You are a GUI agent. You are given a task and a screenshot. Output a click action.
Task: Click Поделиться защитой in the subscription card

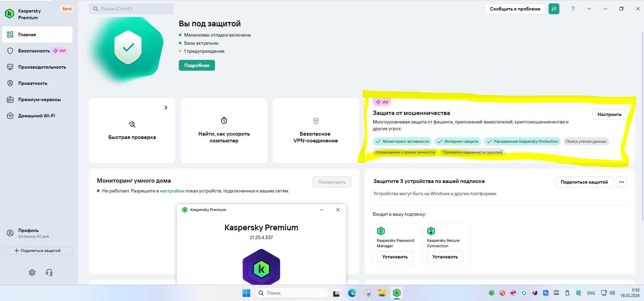pyautogui.click(x=584, y=182)
